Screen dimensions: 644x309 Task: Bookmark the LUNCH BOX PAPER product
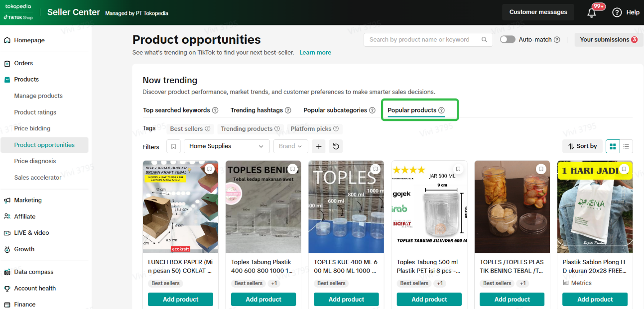tap(210, 169)
